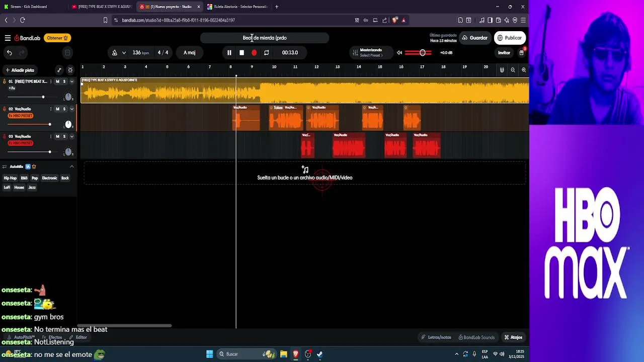This screenshot has width=644, height=362.
Task: Pause playback
Action: 229,52
